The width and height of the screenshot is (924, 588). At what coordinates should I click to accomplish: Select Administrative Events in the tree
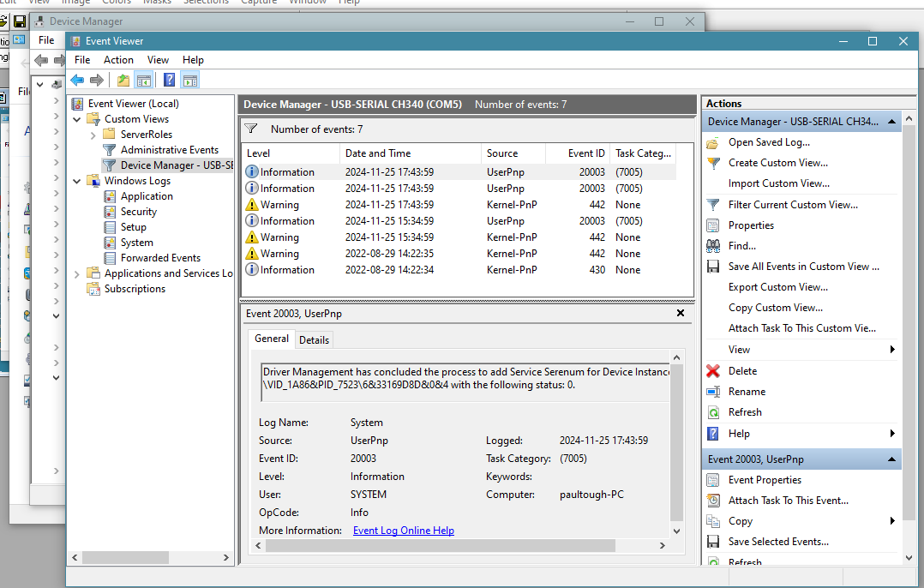click(x=170, y=150)
